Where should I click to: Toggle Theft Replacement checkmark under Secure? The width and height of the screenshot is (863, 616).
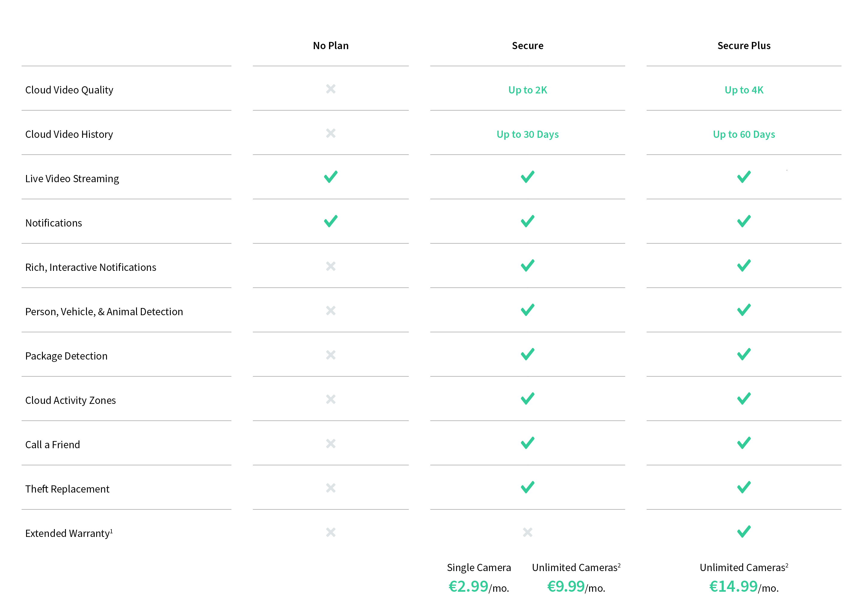(x=527, y=487)
